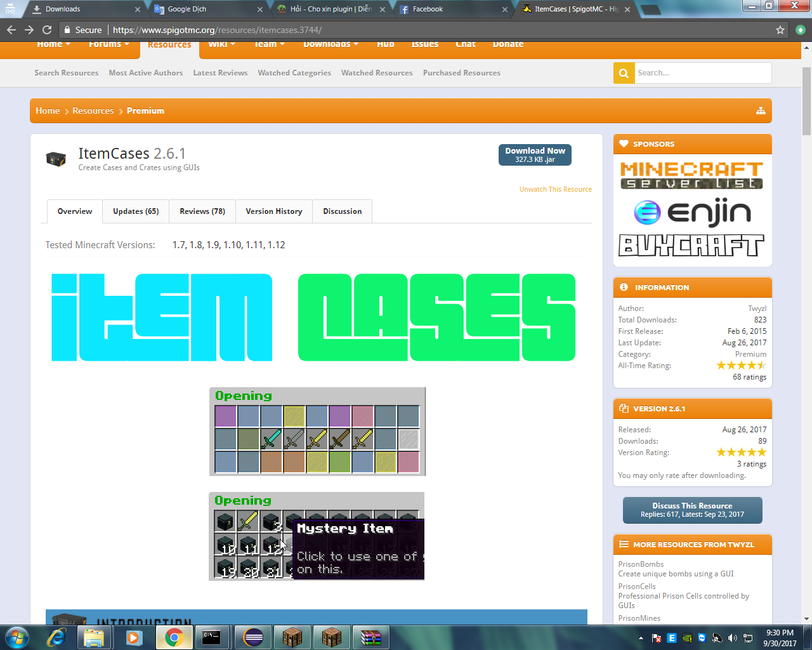Viewport: 812px width, 650px height.
Task: Switch to Eclipse in the taskbar
Action: pos(253,637)
